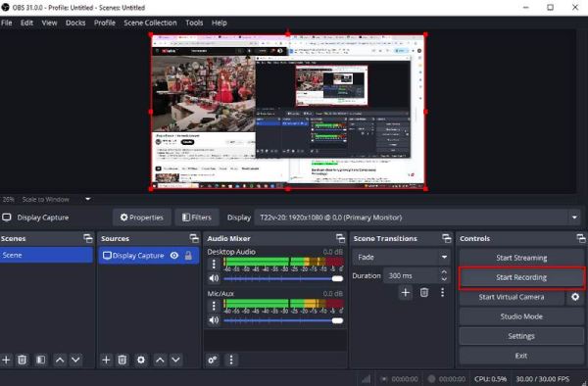The image size is (588, 386).
Task: Click the Start Recording button
Action: tap(521, 277)
